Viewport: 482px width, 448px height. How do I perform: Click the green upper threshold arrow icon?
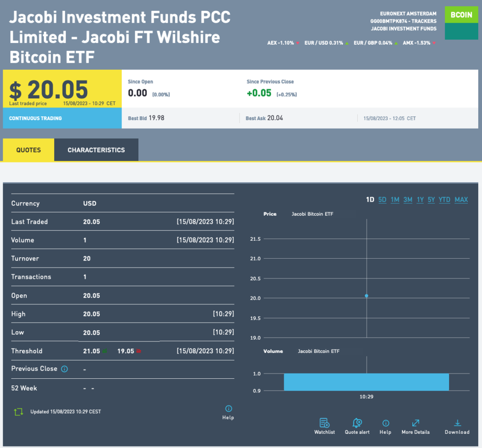point(105,351)
